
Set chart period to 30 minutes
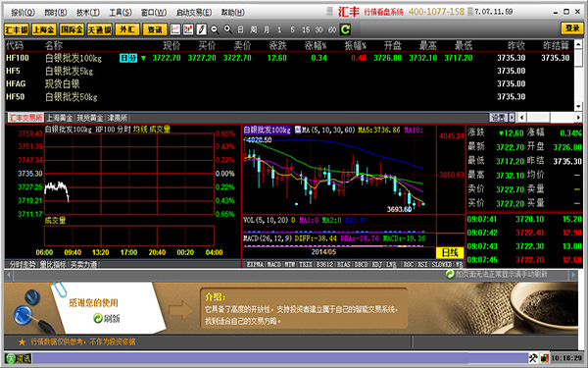[x=318, y=29]
